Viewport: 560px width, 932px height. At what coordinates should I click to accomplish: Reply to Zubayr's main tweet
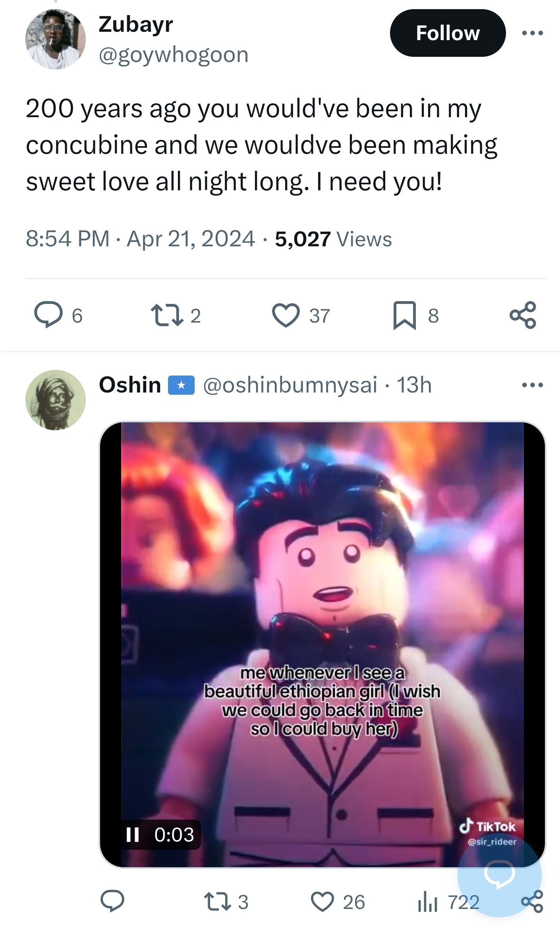coord(48,315)
